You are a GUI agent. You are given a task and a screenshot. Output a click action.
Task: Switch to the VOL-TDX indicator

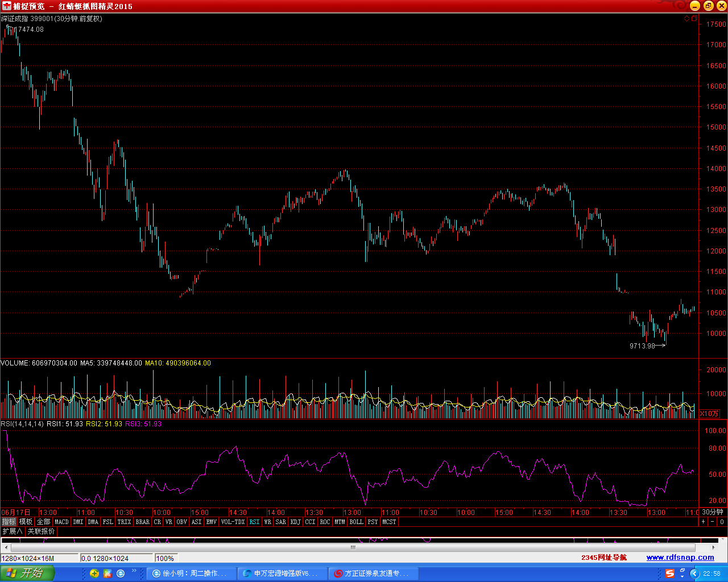(233, 522)
